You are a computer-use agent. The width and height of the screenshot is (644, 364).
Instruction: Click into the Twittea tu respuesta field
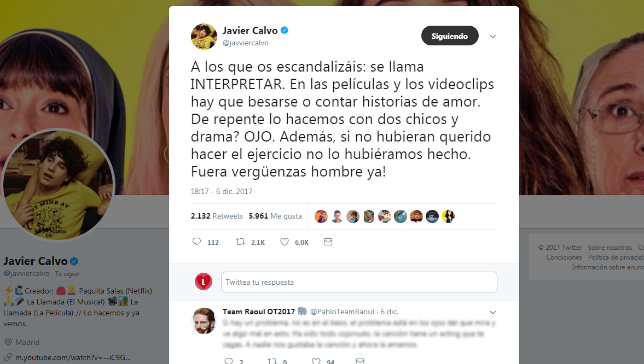[x=359, y=282]
